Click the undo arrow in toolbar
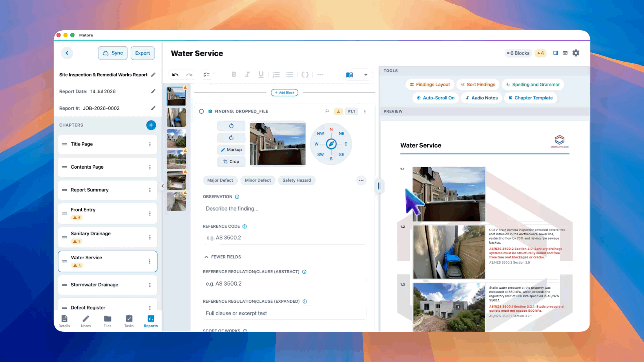Image resolution: width=644 pixels, height=362 pixels. click(x=175, y=75)
